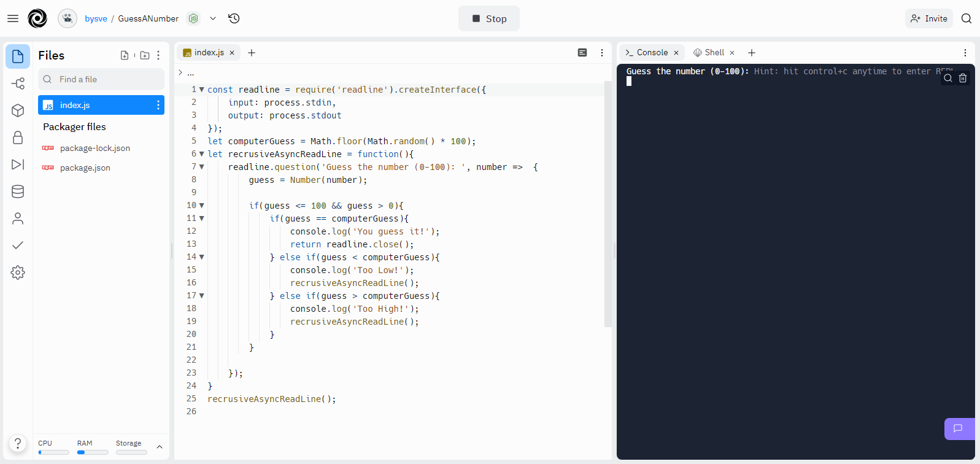The image size is (980, 464).
Task: Expand the repl name dropdown chevron
Action: point(213,18)
